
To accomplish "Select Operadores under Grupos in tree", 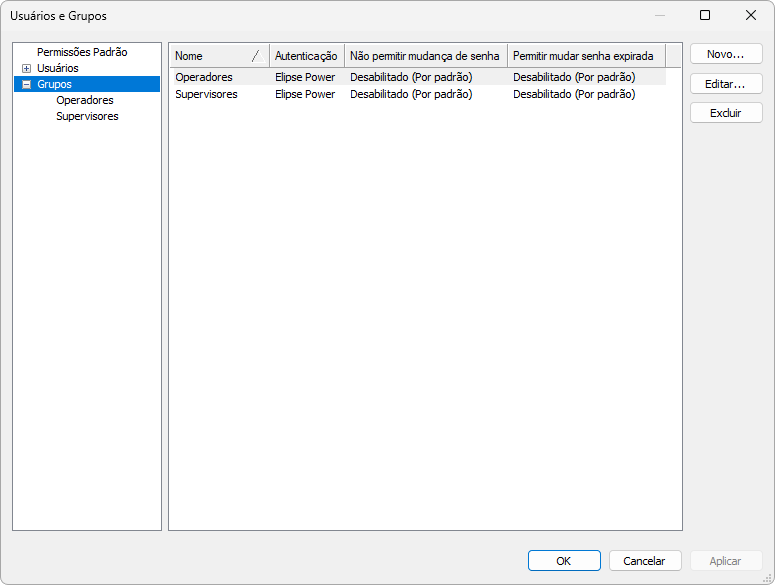I will click(x=85, y=101).
